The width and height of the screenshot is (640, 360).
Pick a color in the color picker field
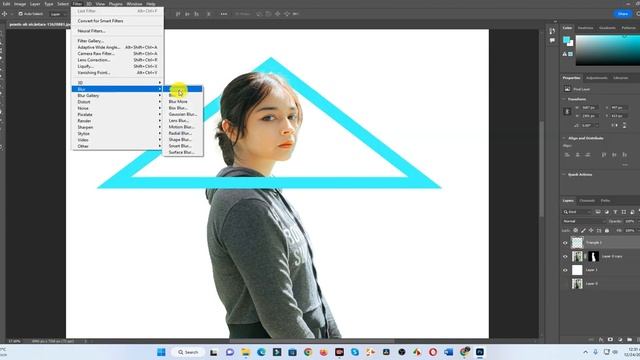(608, 50)
